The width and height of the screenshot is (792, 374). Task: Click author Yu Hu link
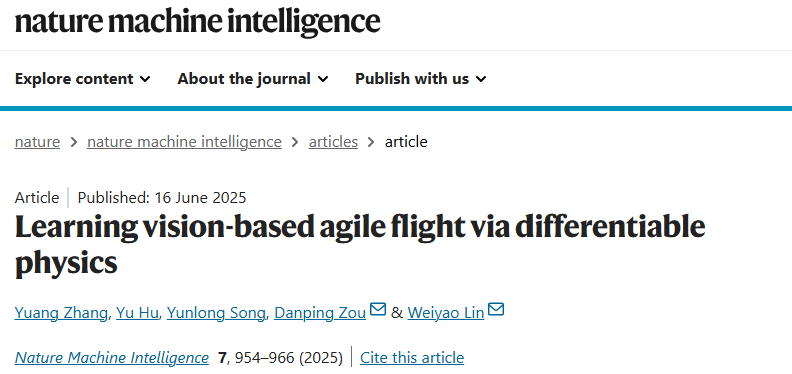137,313
